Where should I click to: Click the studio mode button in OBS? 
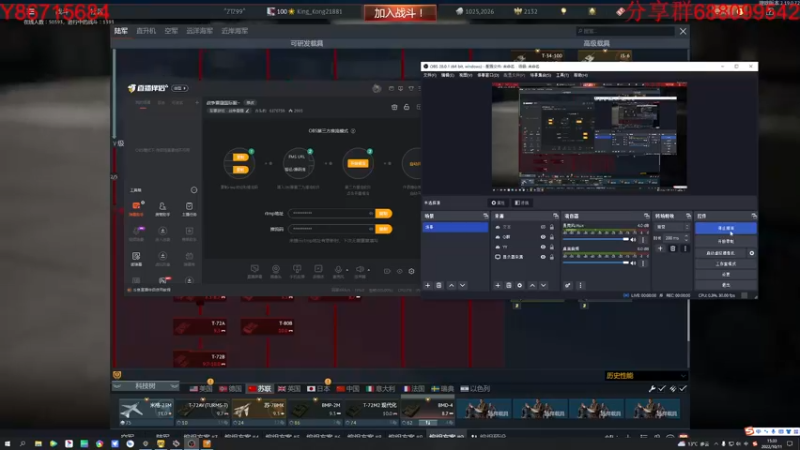pyautogui.click(x=726, y=264)
